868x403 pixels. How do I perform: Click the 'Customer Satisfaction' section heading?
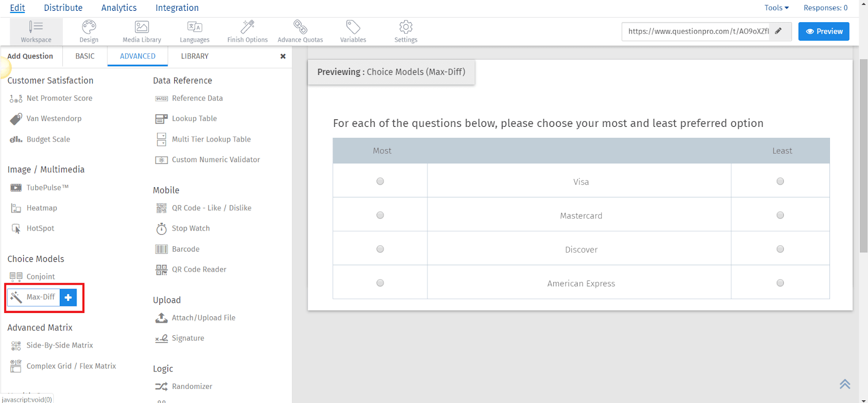pos(50,81)
